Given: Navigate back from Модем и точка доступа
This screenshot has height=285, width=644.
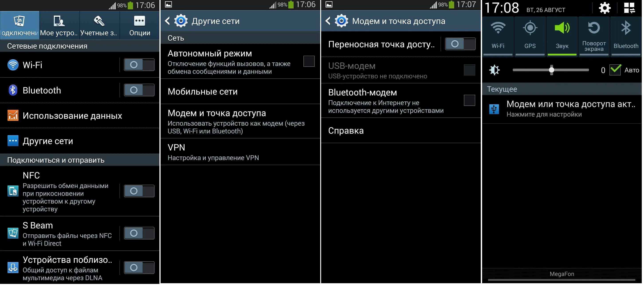Looking at the screenshot, I should (328, 20).
